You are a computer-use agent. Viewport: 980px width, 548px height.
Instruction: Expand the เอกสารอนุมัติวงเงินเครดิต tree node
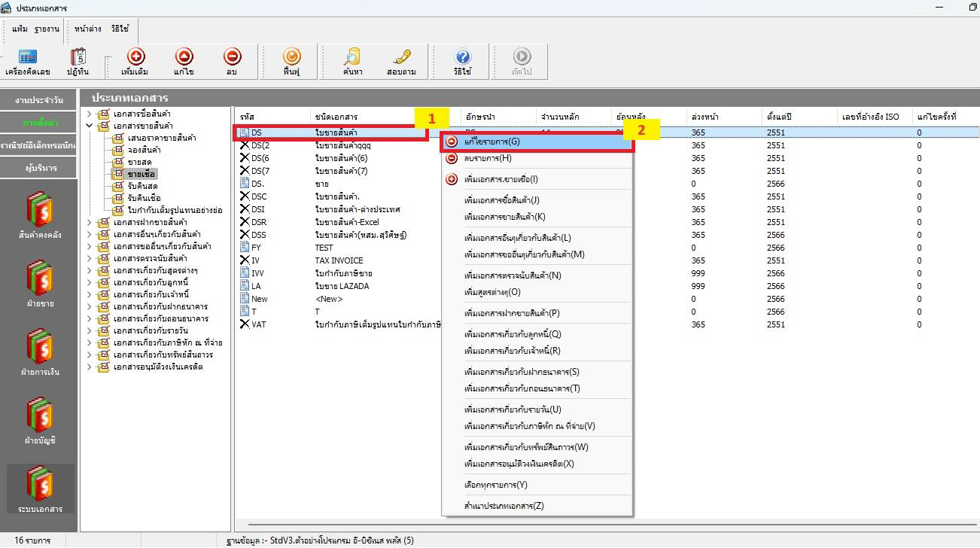(x=89, y=367)
